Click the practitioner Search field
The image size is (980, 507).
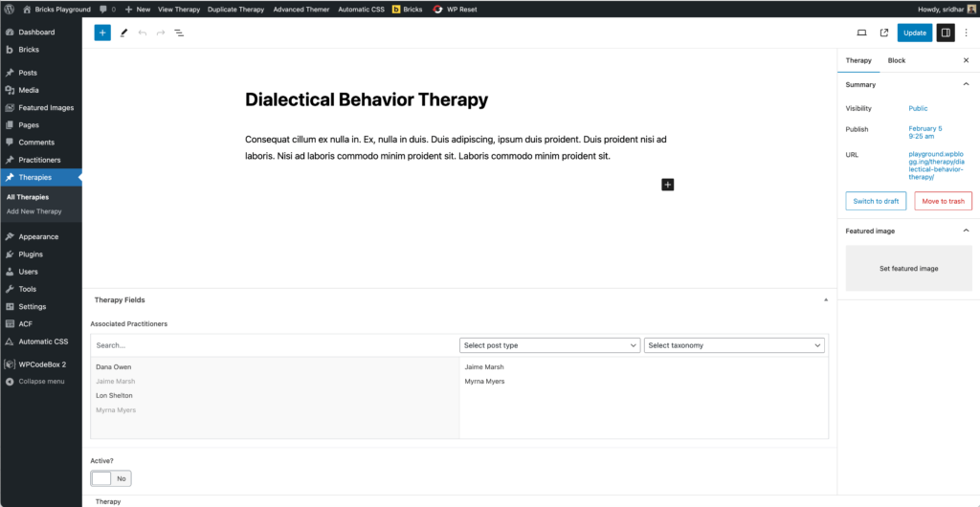tap(275, 345)
